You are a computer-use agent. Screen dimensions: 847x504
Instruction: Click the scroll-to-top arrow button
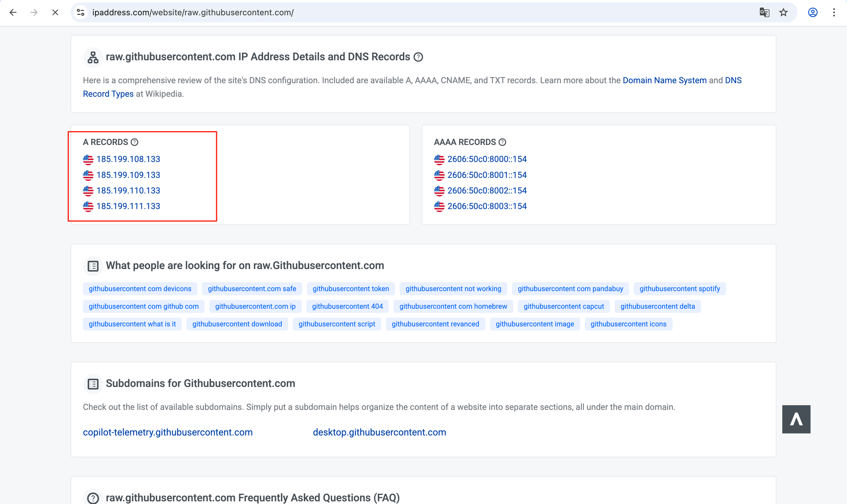(x=796, y=419)
